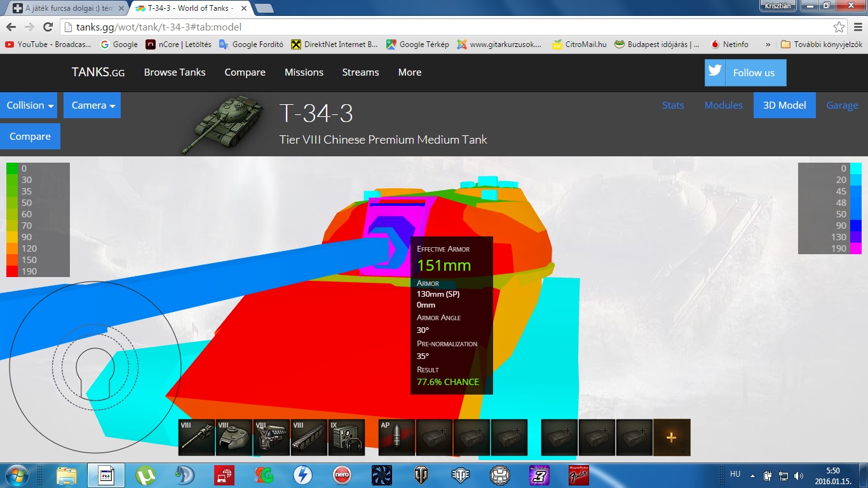
Task: Open the Collision dropdown
Action: (29, 105)
